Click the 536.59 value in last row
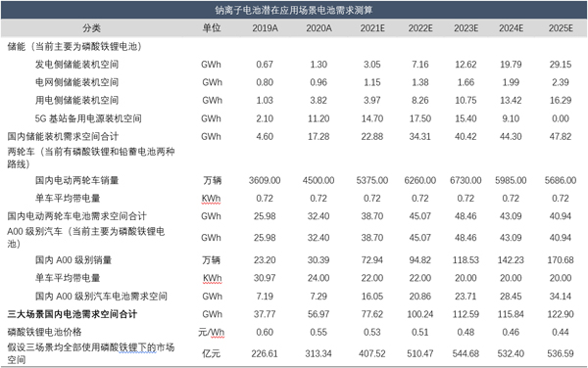Viewport: 588px width, 368px height. pos(561,353)
